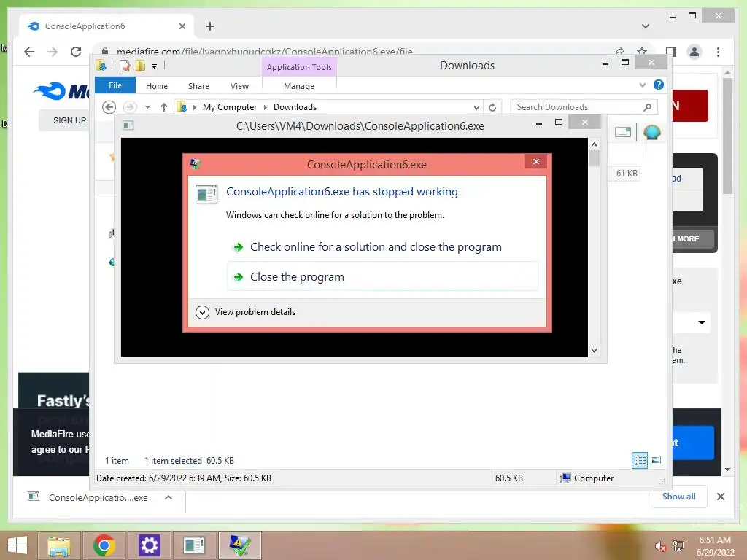Click the Downloads folder title bar icon
Screen dimensions: 747x560
point(101,65)
